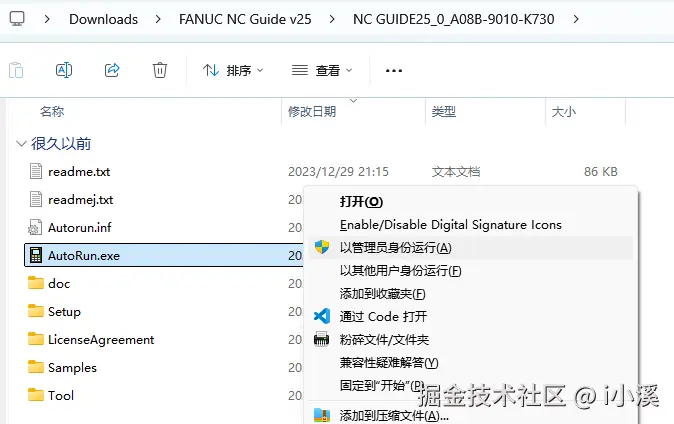
Task: Select the readmej.txt file
Action: coord(80,200)
